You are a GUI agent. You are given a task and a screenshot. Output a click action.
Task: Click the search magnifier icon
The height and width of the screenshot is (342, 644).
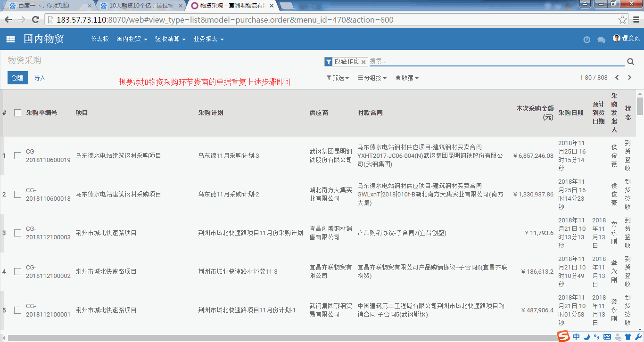pos(630,62)
